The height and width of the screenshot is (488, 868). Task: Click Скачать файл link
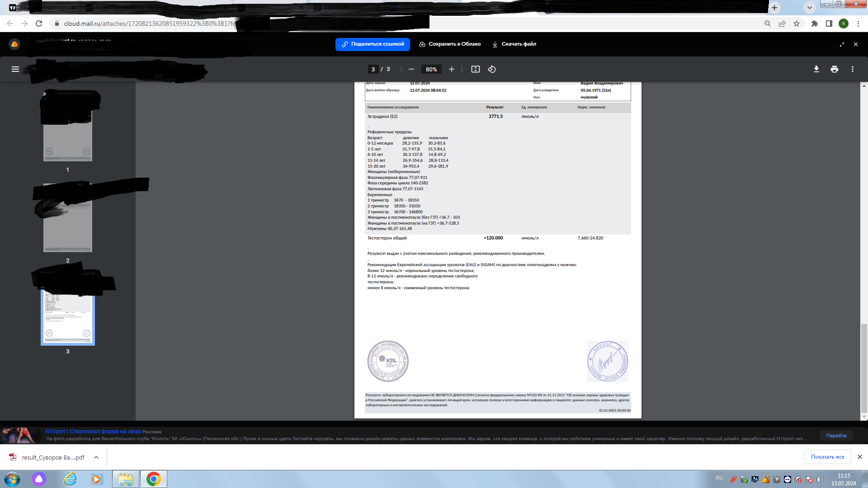pos(514,44)
